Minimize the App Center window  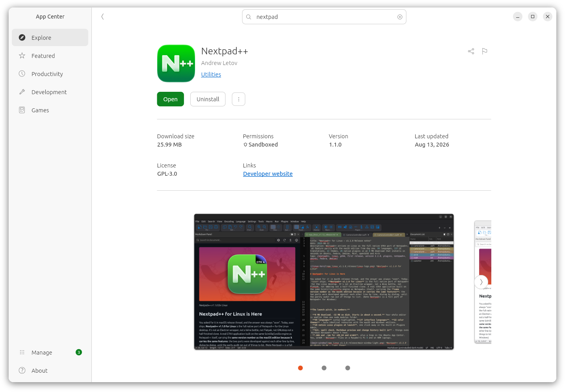click(x=518, y=17)
